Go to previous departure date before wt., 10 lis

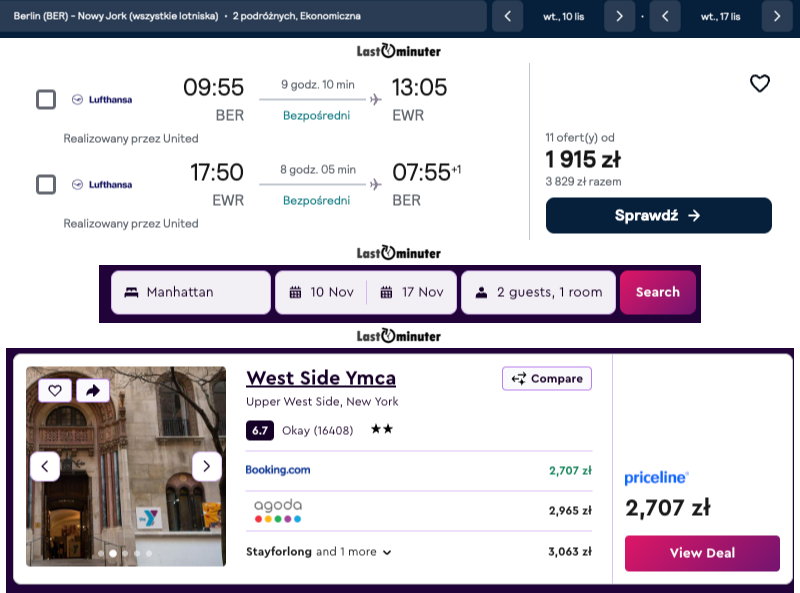(507, 16)
